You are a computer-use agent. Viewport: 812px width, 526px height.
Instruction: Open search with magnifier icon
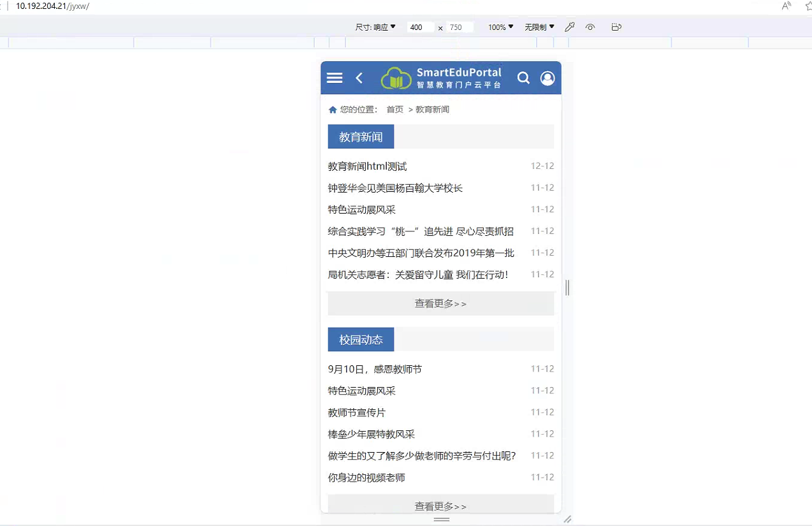point(523,78)
